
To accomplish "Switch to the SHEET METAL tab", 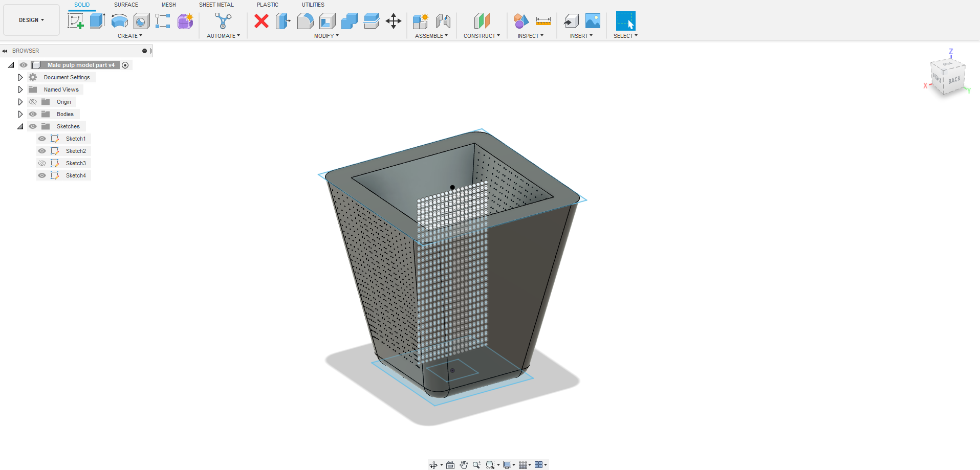I will point(216,5).
